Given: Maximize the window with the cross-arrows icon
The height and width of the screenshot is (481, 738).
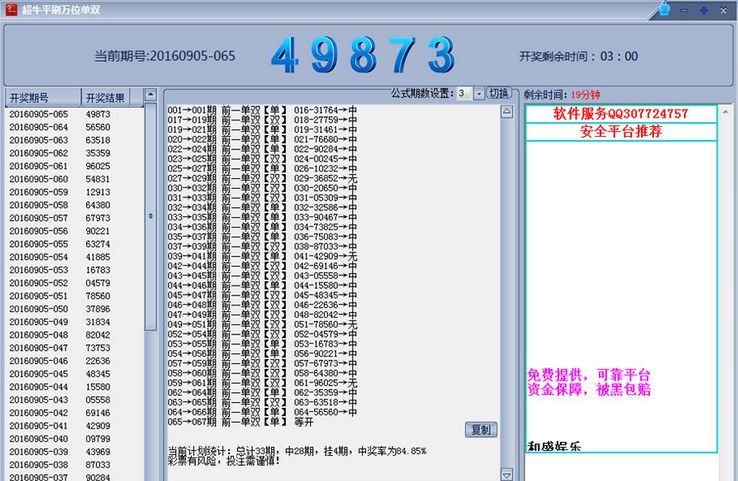Looking at the screenshot, I should point(704,10).
